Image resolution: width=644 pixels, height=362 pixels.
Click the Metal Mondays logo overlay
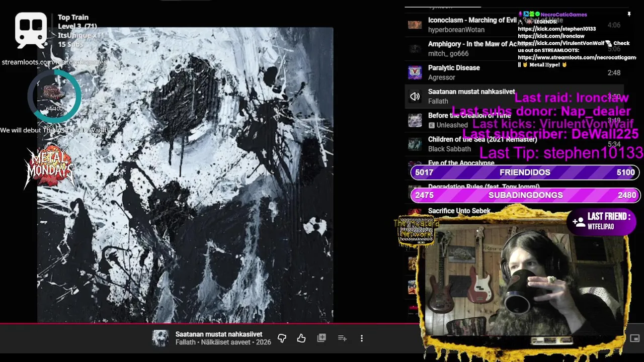[50, 167]
